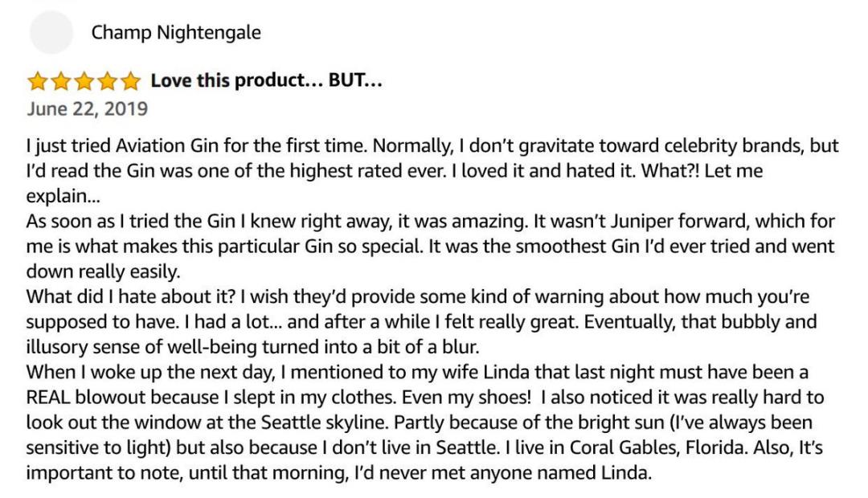The width and height of the screenshot is (868, 498).
Task: Click the third gold rating star
Action: pos(84,81)
